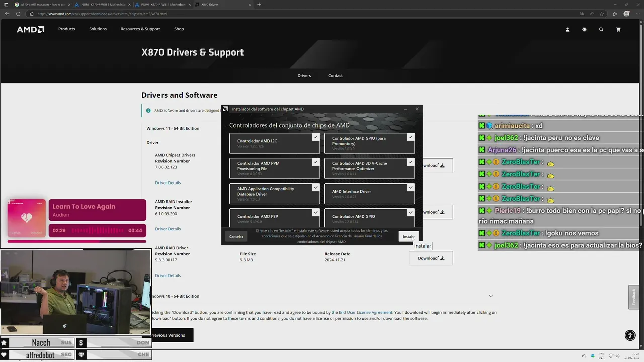Click the info icon beside AMD software notice
The image size is (644, 362).
click(148, 110)
